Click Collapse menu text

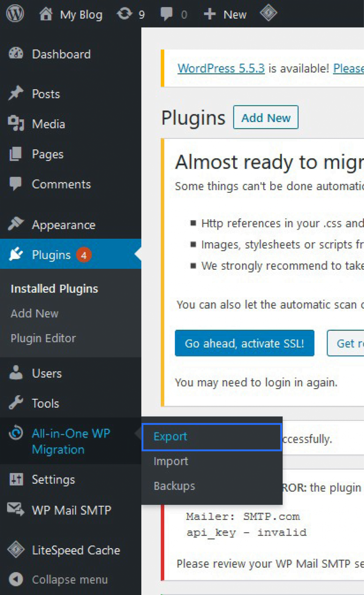click(70, 580)
